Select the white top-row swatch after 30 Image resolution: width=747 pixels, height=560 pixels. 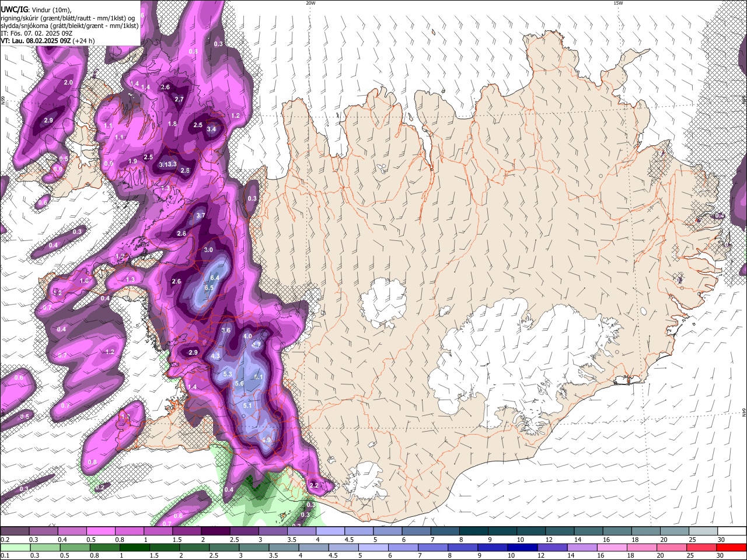(732, 531)
